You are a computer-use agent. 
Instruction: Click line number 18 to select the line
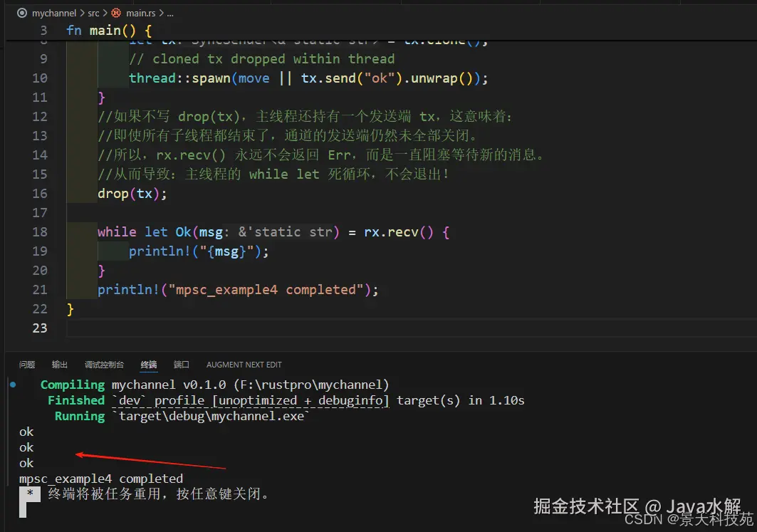click(x=41, y=231)
